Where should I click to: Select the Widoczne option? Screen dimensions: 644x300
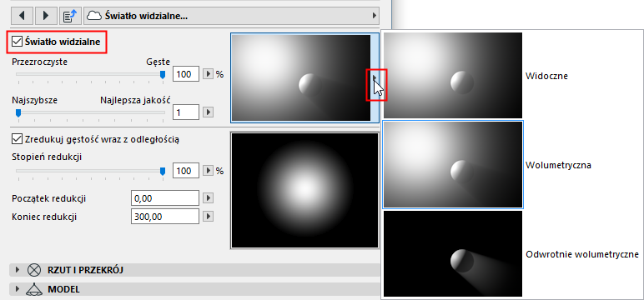click(x=452, y=76)
